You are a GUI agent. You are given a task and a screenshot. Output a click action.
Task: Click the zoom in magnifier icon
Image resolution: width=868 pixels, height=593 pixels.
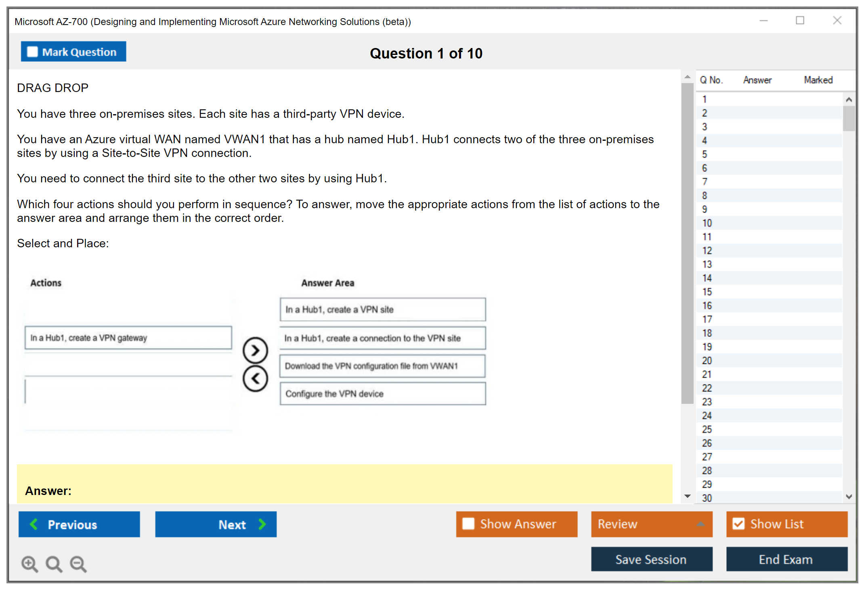[x=29, y=564]
